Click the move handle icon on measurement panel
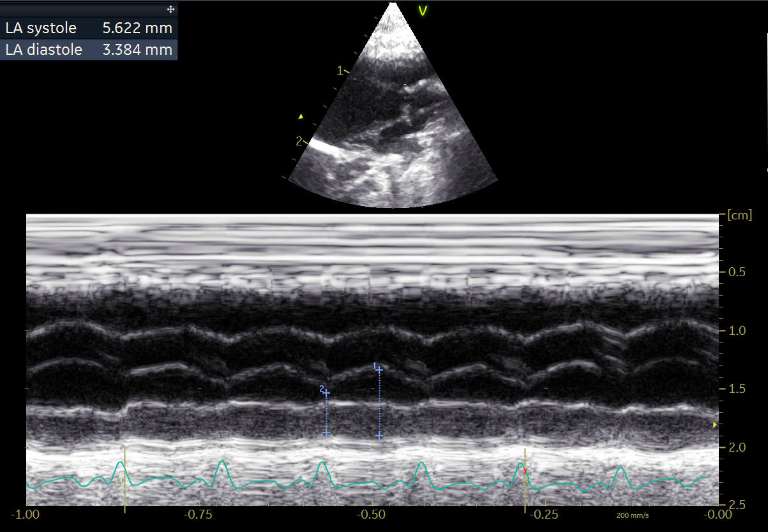768x532 pixels. [170, 10]
